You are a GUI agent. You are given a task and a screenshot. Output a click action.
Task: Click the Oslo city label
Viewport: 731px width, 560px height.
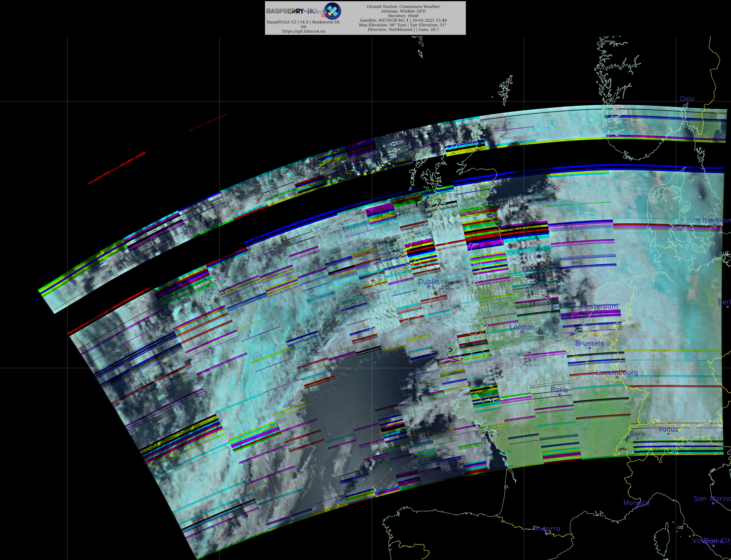click(x=687, y=99)
